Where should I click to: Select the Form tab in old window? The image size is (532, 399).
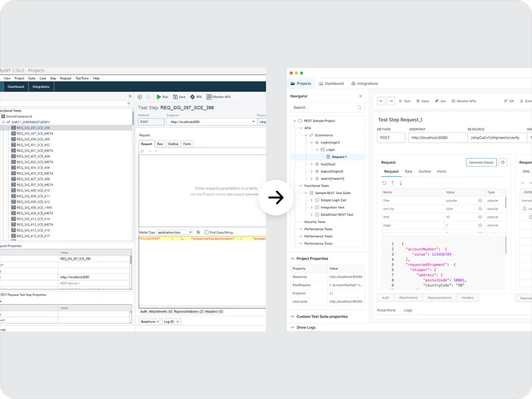pyautogui.click(x=187, y=144)
